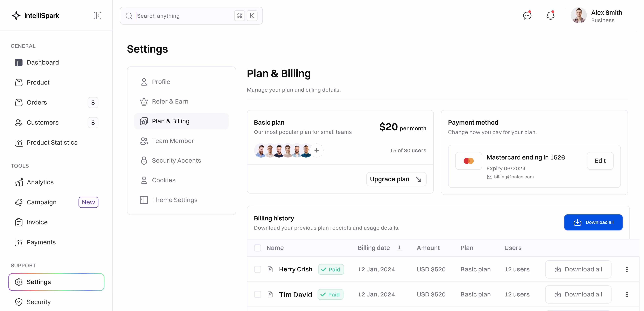Click Herry Crish document icon
Screen dimensions: 644x311
(x=270, y=269)
